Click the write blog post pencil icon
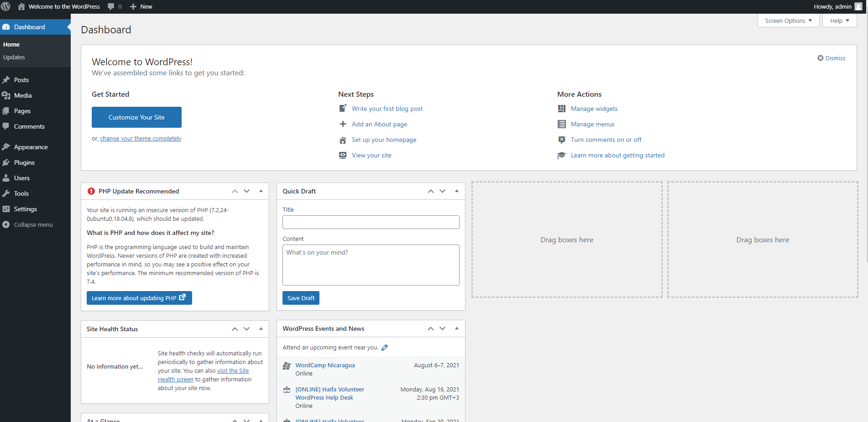The image size is (868, 422). point(343,108)
